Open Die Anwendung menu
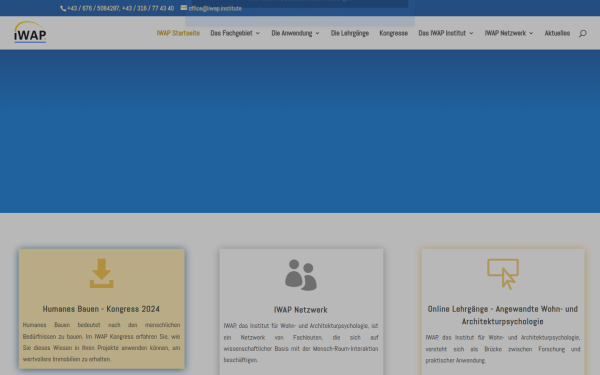 click(x=292, y=33)
